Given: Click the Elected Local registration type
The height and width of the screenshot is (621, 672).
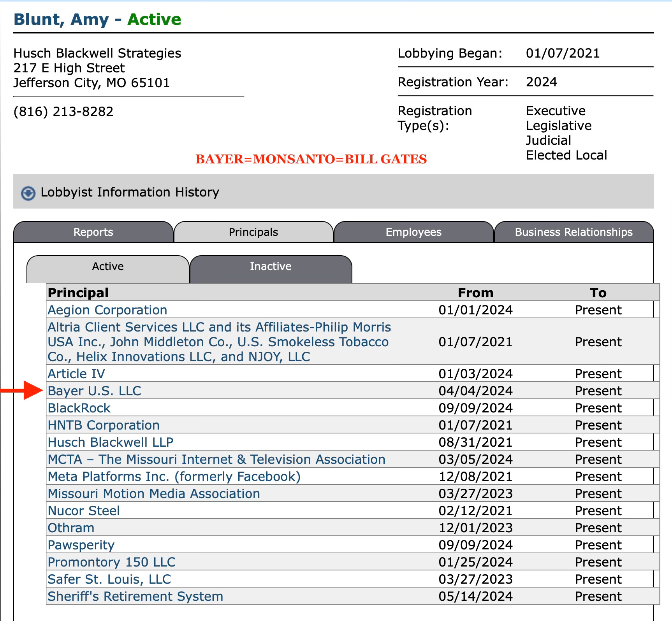Looking at the screenshot, I should pyautogui.click(x=566, y=155).
